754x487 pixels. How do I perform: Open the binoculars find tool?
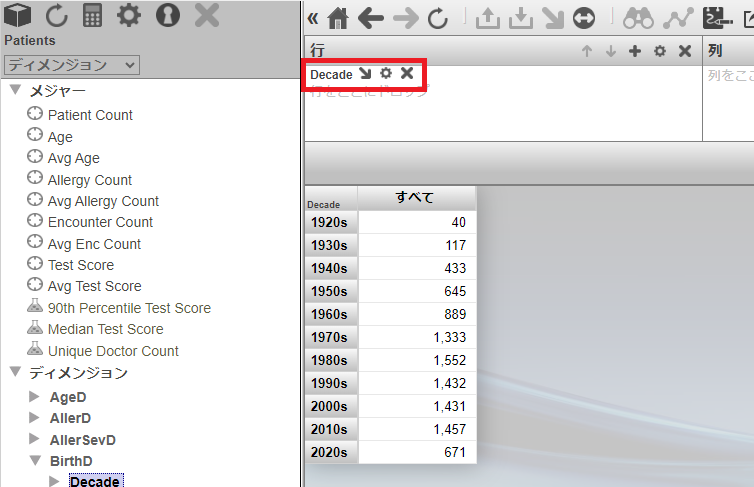click(638, 17)
